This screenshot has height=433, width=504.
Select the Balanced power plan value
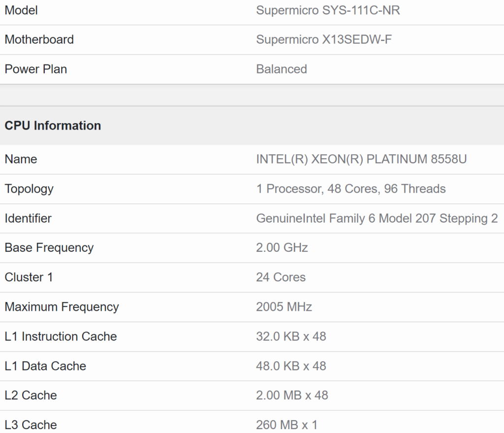282,69
